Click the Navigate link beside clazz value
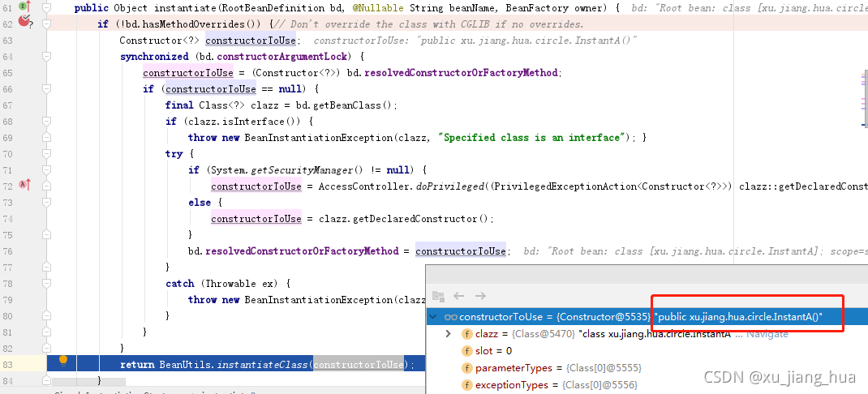Image resolution: width=868 pixels, height=394 pixels. [x=767, y=334]
